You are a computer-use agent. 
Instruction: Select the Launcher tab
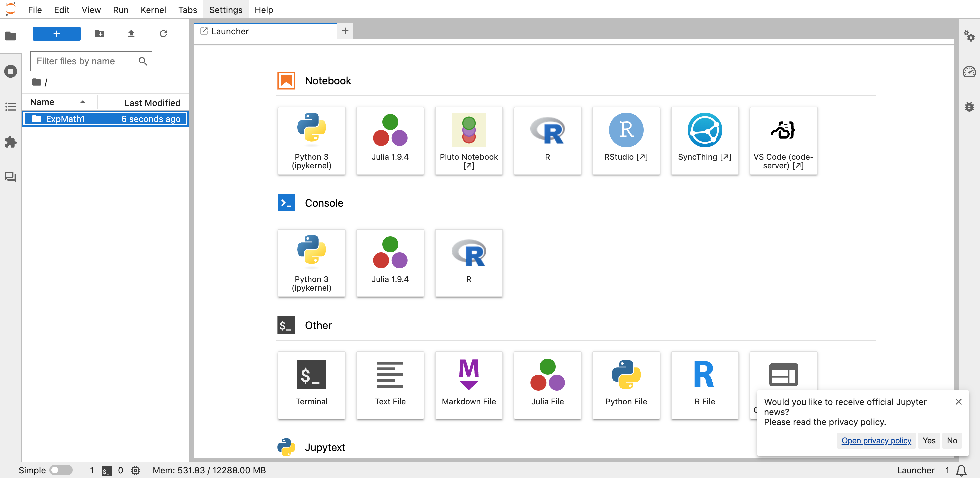tap(265, 31)
